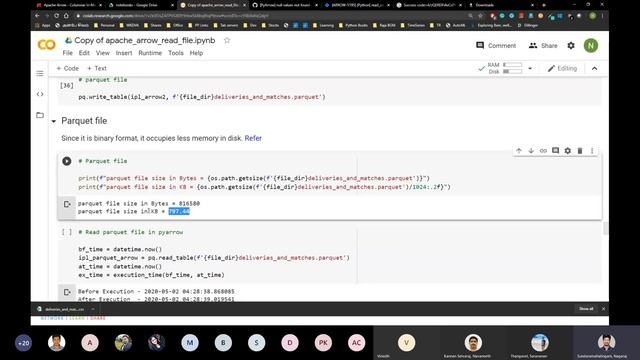This screenshot has height=360, width=640.
Task: Go to browser home page
Action: (66, 16)
